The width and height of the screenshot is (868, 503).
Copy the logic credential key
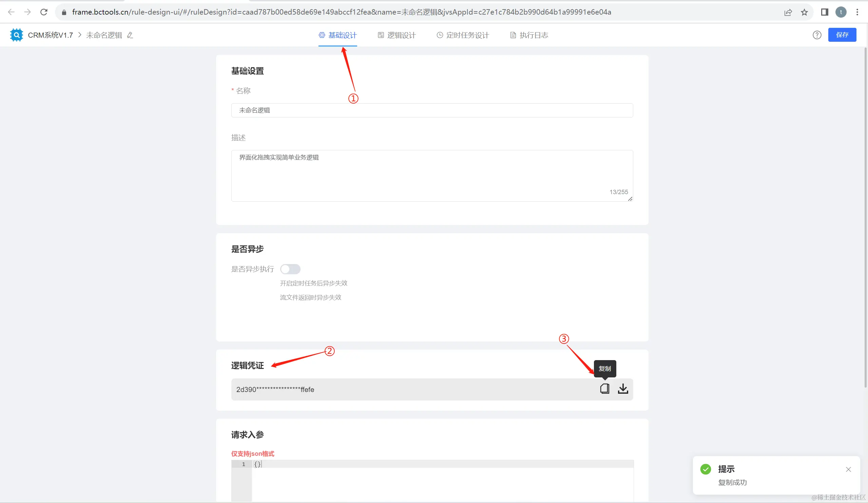coord(604,389)
